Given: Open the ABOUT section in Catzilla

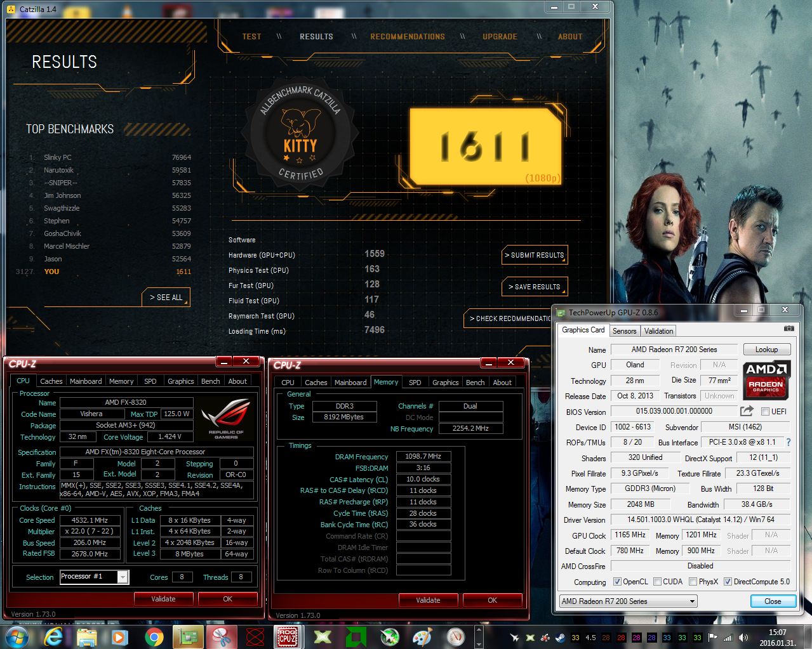Looking at the screenshot, I should 570,36.
